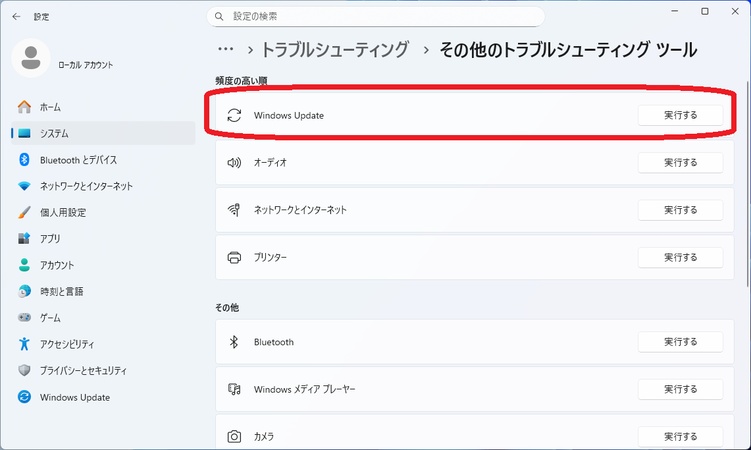Run the Windows Update troubleshooter

pos(680,115)
